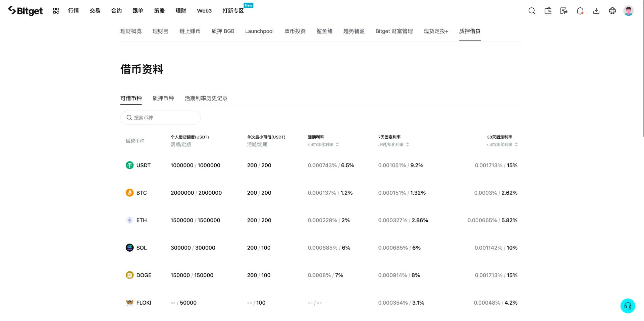Sort by 7天固定利率 column arrows

408,144
